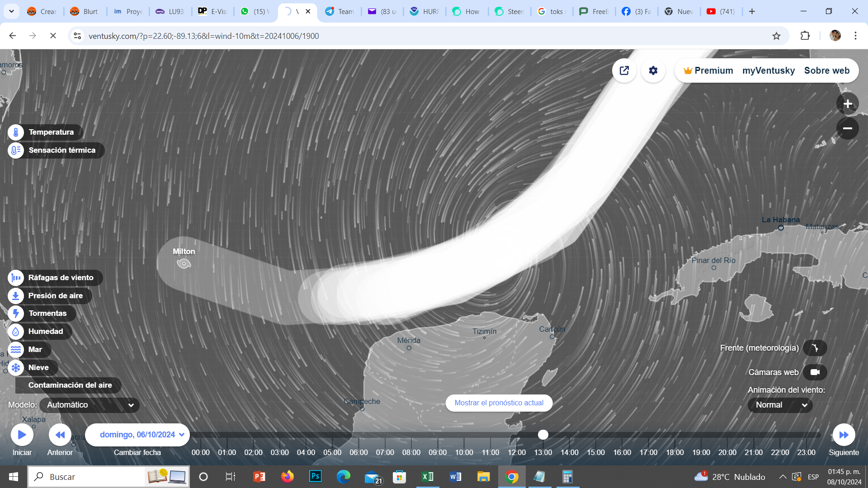The height and width of the screenshot is (488, 868).
Task: Open the share map icon
Action: pyautogui.click(x=624, y=70)
